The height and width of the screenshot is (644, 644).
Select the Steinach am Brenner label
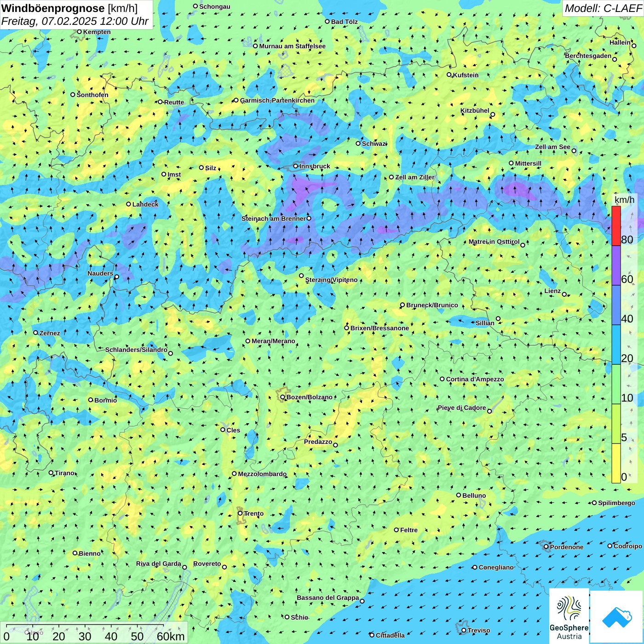click(273, 218)
